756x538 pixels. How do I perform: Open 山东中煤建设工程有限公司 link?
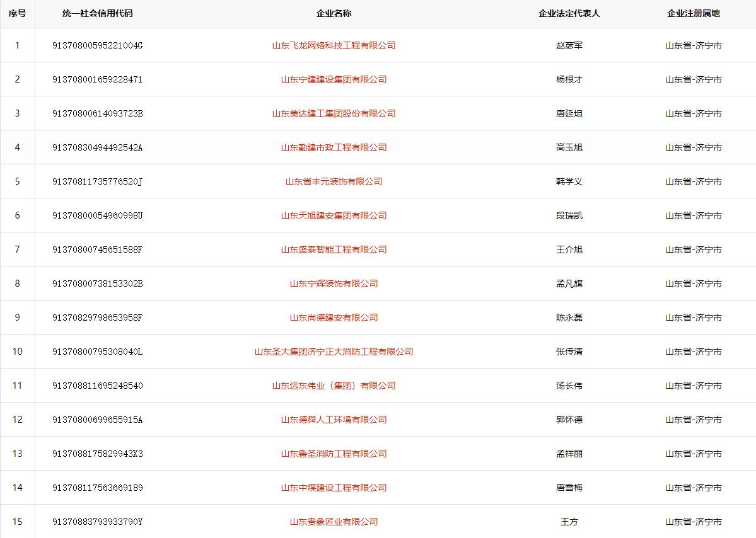(334, 488)
